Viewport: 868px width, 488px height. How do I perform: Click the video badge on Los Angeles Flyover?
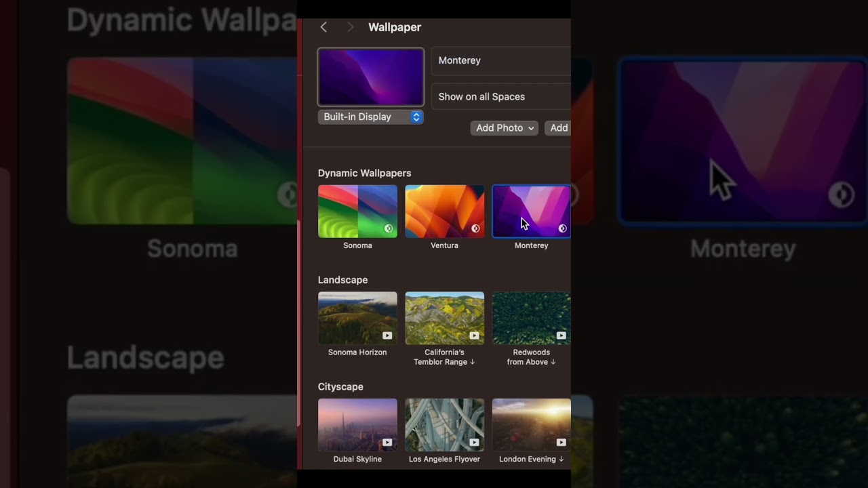[474, 443]
